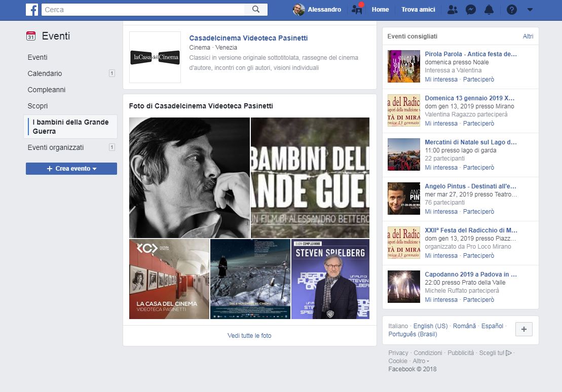Open Alessandro's profile picture
Viewport: 562px width, 392px height.
[298, 10]
